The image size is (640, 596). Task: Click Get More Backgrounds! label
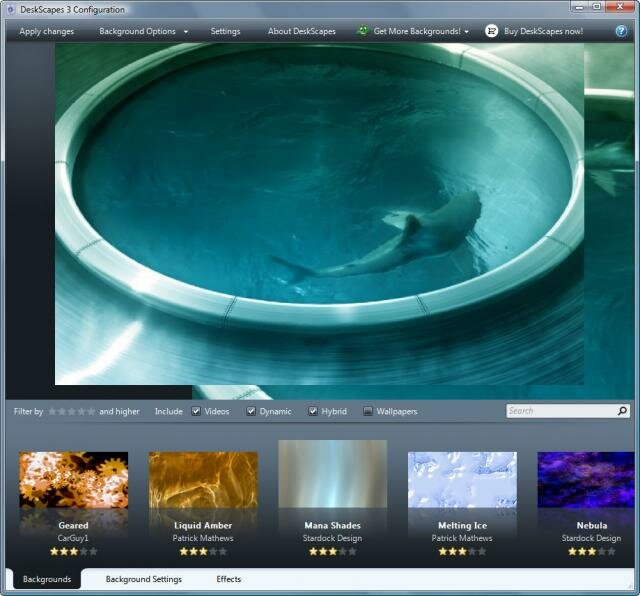click(417, 31)
